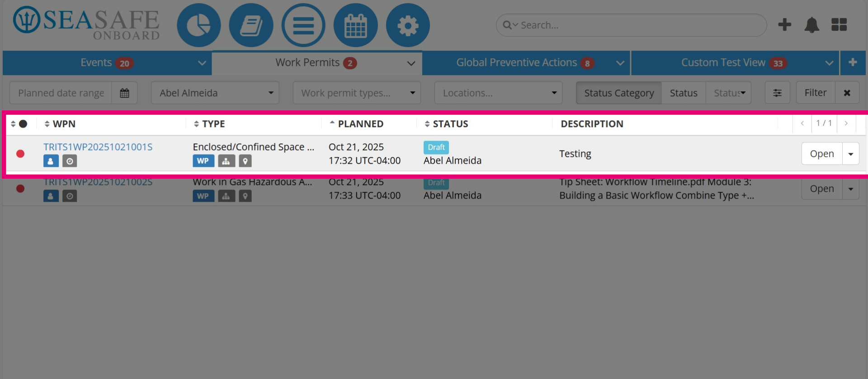Click the red status dot in Testing row

[20, 154]
